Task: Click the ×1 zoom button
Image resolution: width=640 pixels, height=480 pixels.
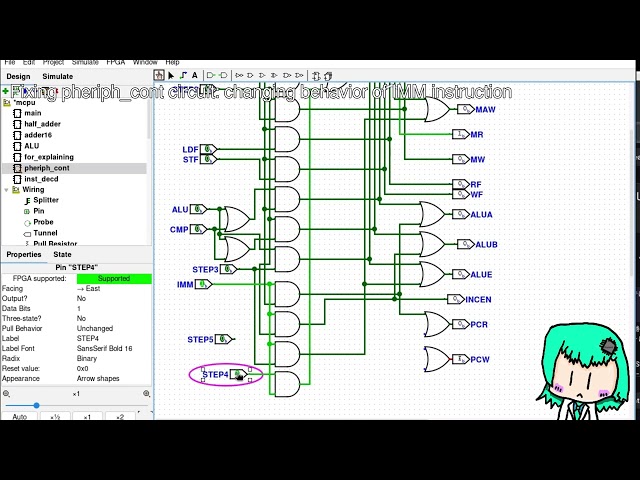Action: (x=87, y=416)
